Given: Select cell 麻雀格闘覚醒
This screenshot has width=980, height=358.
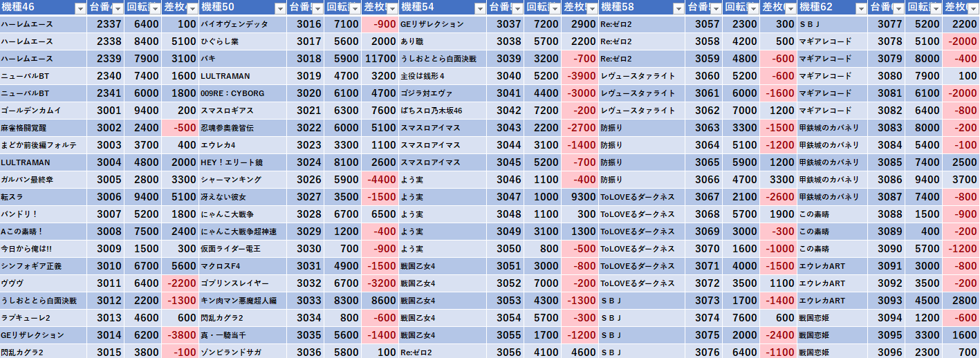Looking at the screenshot, I should [x=44, y=128].
